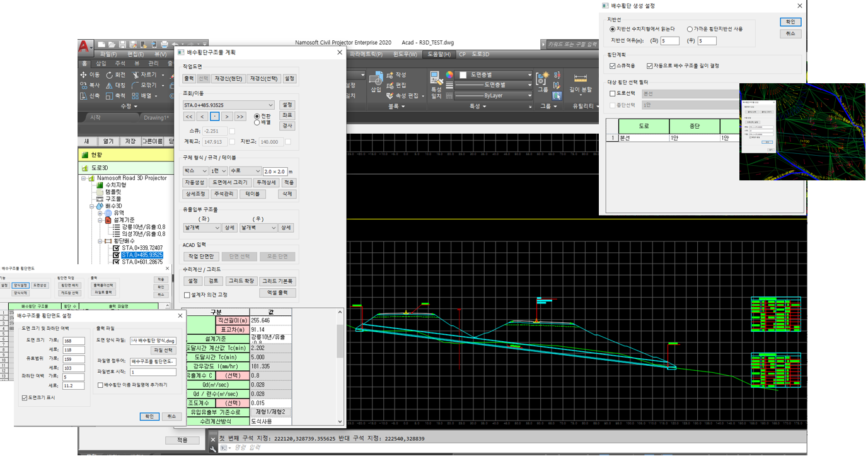
Task: Toggle 자동으로 배수 구조물 길이 결정 checkbox
Action: [x=649, y=66]
